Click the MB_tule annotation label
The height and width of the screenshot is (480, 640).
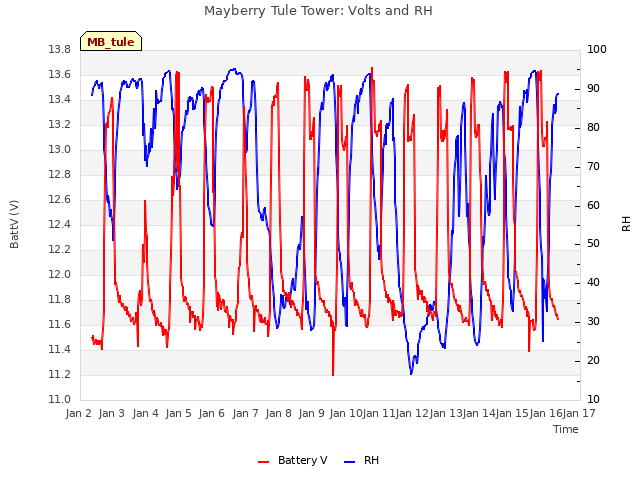[111, 42]
